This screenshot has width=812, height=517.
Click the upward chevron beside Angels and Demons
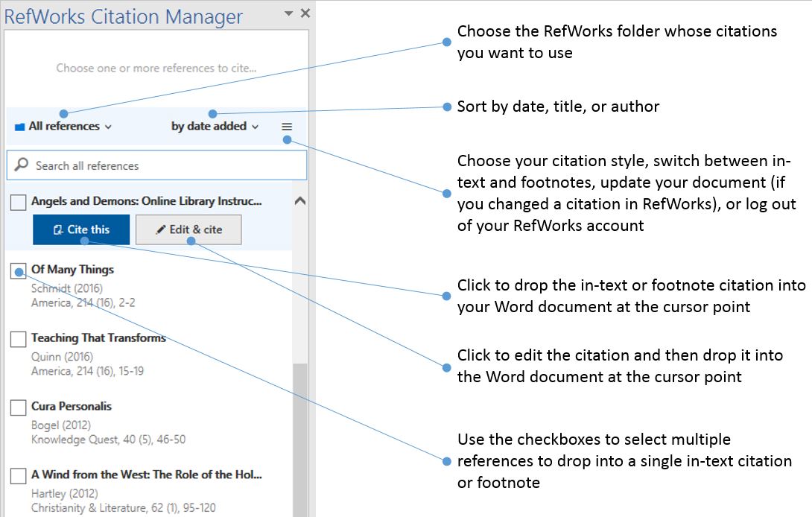coord(299,200)
